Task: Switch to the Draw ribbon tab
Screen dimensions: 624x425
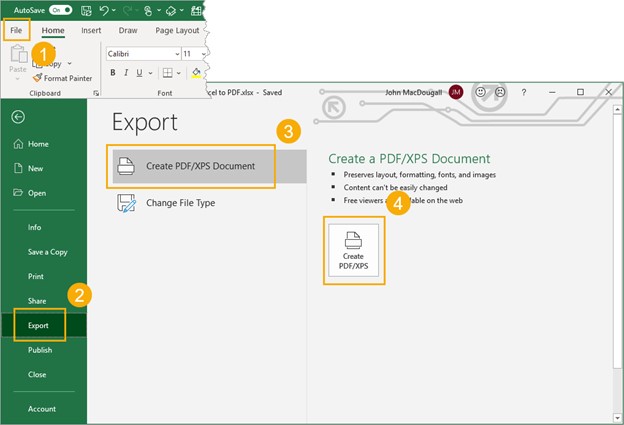Action: (x=128, y=30)
